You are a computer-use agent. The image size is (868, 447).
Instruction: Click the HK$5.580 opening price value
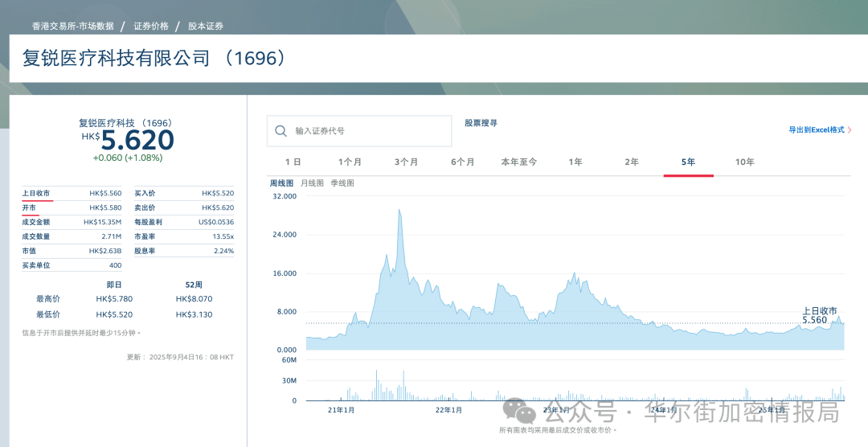click(106, 207)
